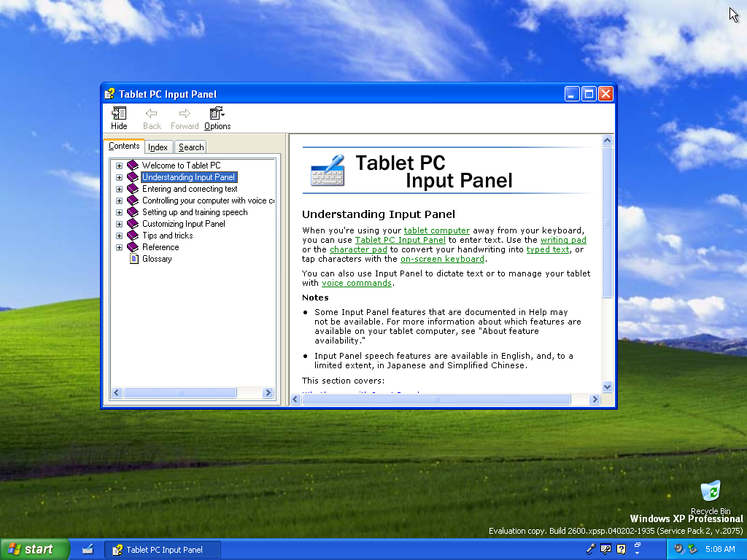Follow the on-screen keyboard link
Image resolution: width=747 pixels, height=560 pixels.
click(x=442, y=259)
